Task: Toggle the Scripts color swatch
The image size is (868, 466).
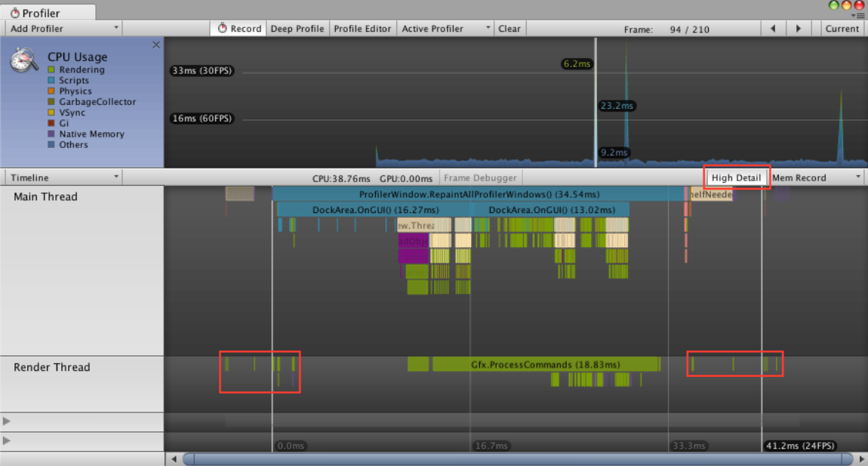Action: click(x=51, y=80)
